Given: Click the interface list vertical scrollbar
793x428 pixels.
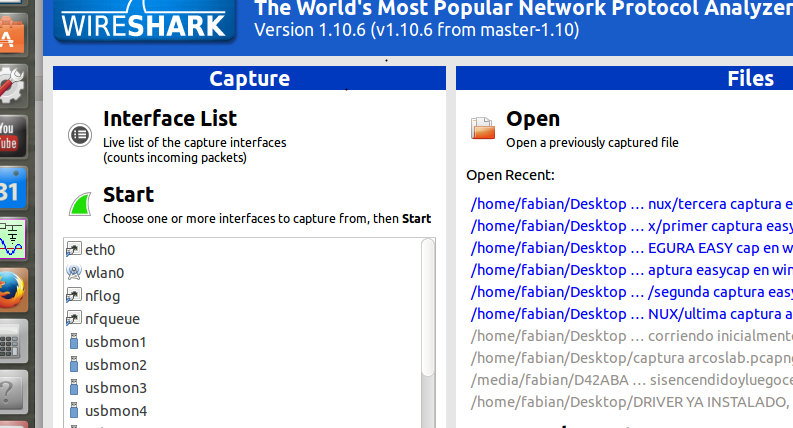Looking at the screenshot, I should coord(428,308).
